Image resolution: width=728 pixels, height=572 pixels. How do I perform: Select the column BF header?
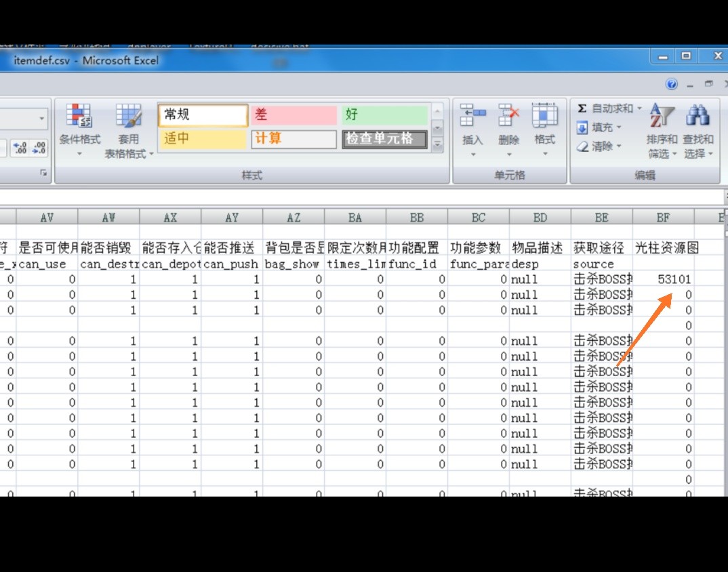point(663,218)
